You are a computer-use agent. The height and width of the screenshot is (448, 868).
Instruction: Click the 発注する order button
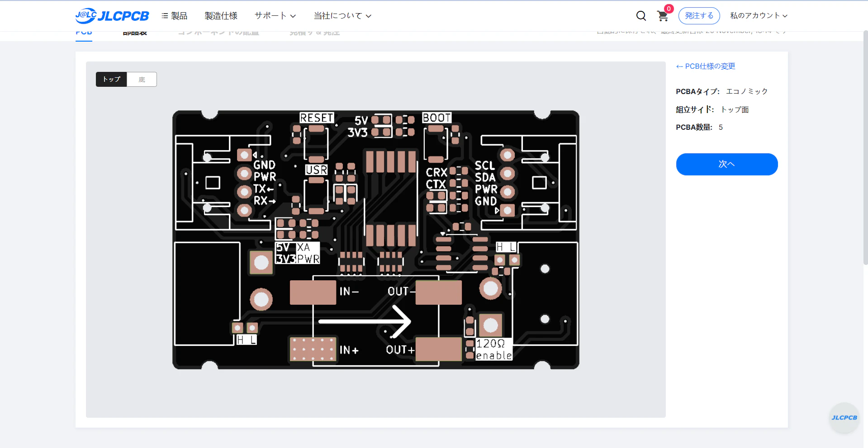(699, 16)
